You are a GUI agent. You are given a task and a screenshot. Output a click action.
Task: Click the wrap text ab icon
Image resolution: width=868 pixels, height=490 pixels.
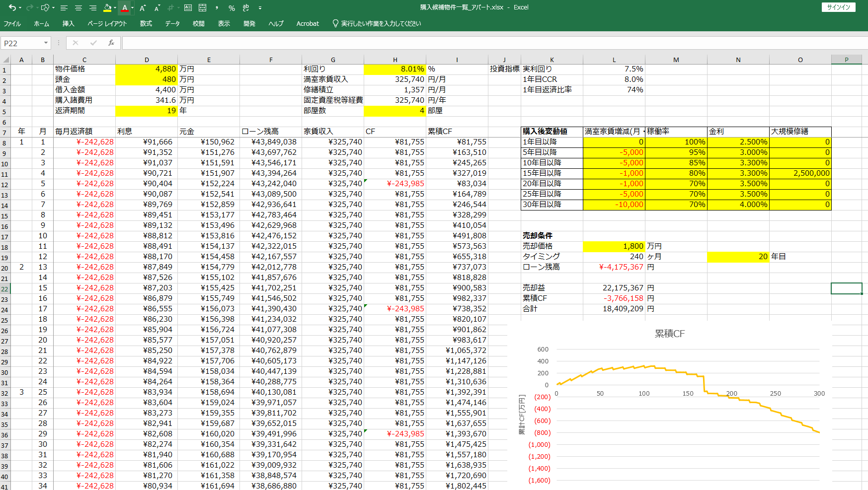point(245,7)
